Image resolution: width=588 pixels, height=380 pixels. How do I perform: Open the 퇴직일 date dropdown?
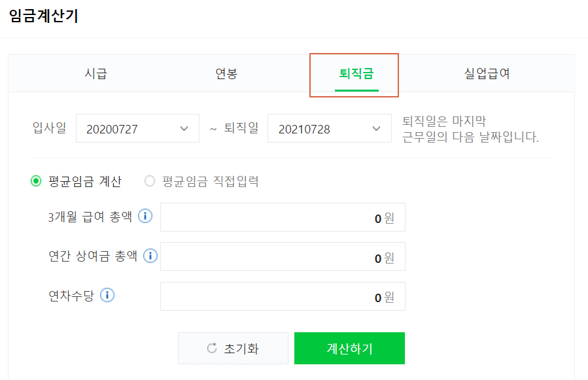coord(329,128)
